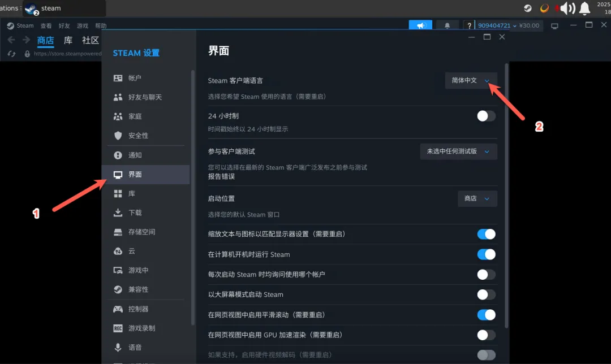Open the 帮助 menu
The height and width of the screenshot is (364, 611).
pos(101,25)
